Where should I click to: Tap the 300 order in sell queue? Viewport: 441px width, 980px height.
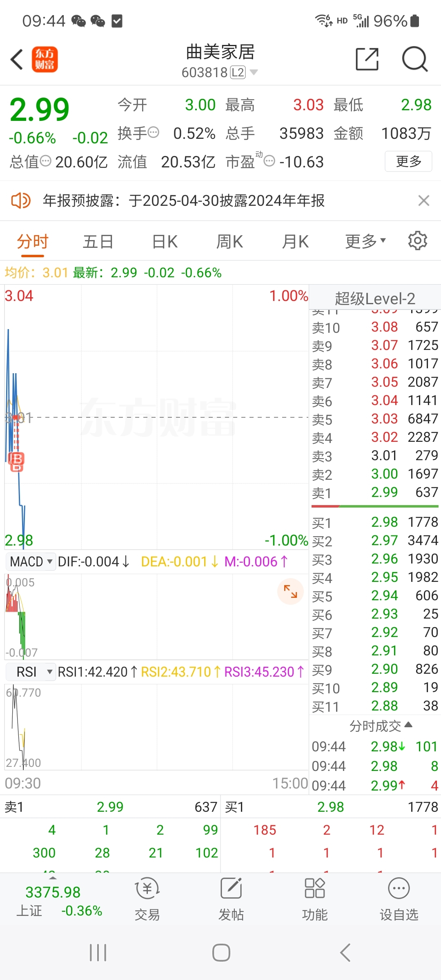click(44, 853)
